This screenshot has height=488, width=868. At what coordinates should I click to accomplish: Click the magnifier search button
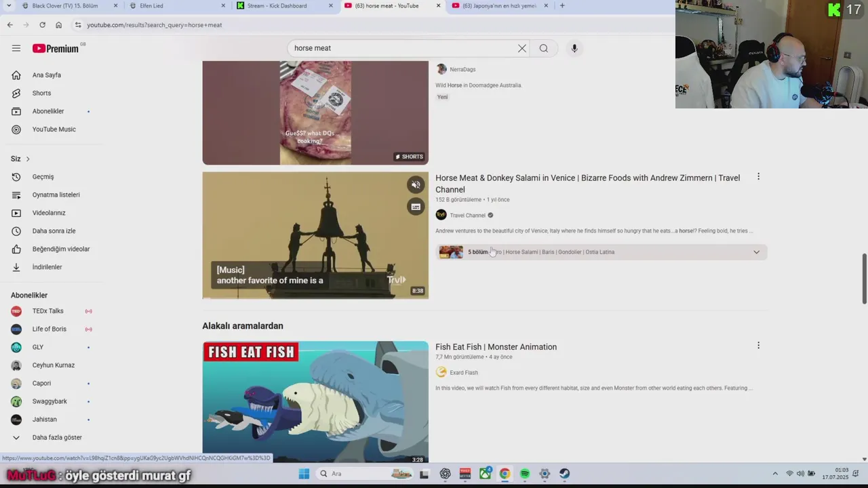543,48
